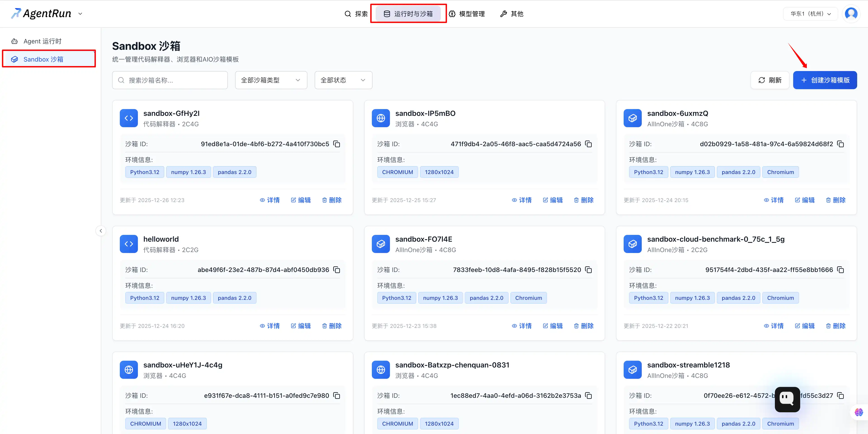
Task: Open the region selector 华东1 (杭州)
Action: tap(810, 14)
